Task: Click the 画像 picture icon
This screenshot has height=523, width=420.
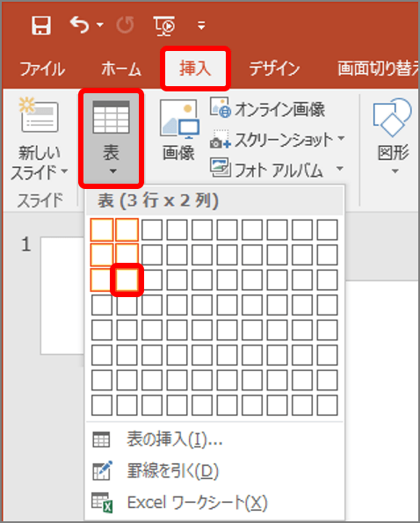Action: pyautogui.click(x=179, y=119)
